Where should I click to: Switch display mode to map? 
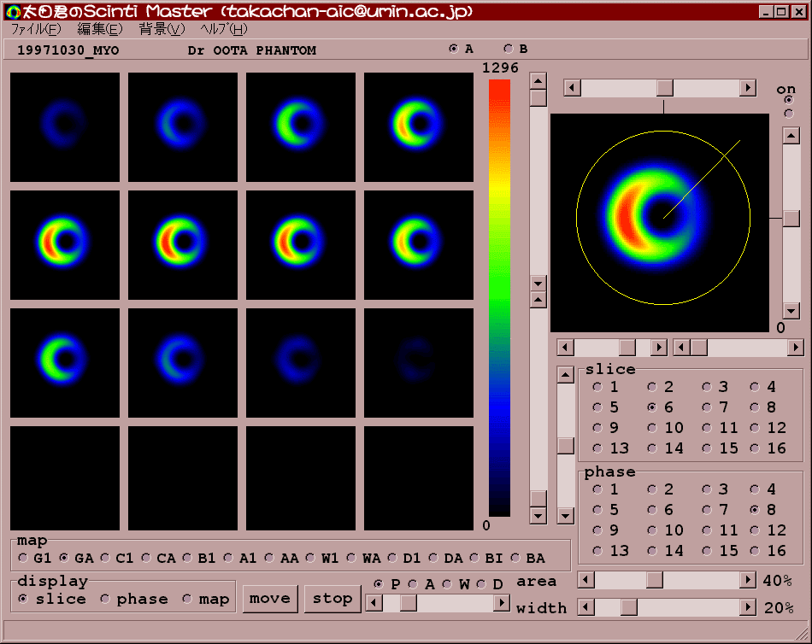(x=188, y=600)
